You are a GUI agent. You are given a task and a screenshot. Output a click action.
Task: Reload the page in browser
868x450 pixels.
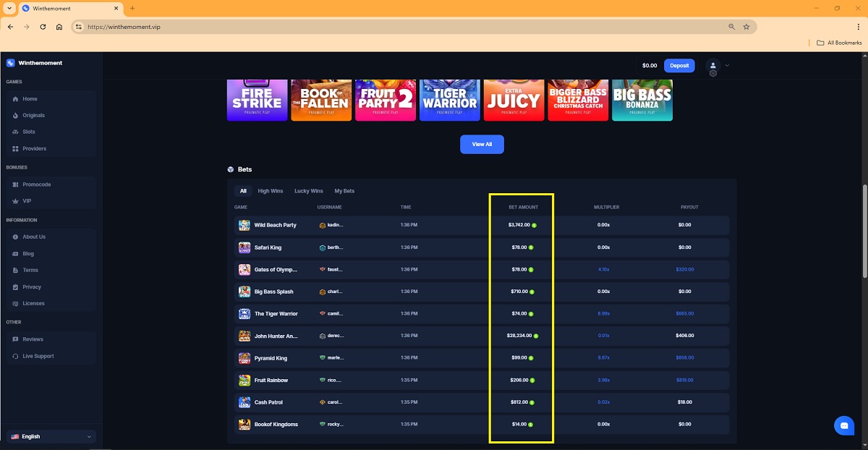tap(43, 27)
